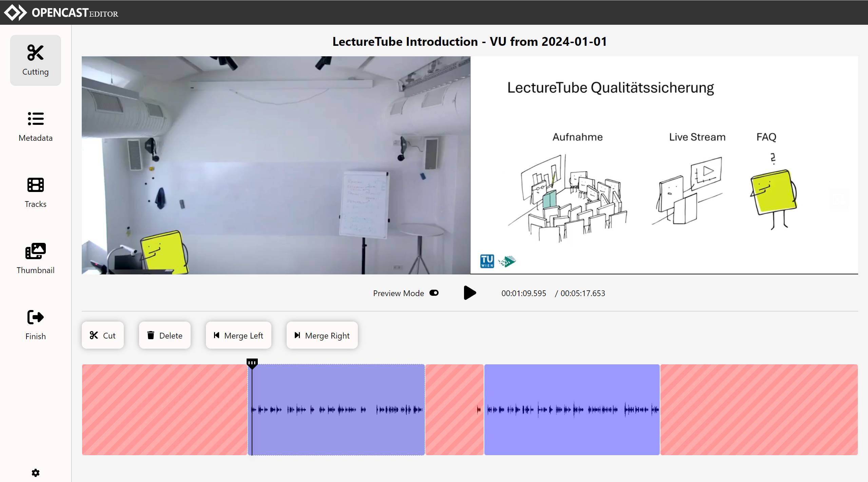Select the timeline scrubber handle
Image resolution: width=868 pixels, height=482 pixels.
(x=252, y=363)
